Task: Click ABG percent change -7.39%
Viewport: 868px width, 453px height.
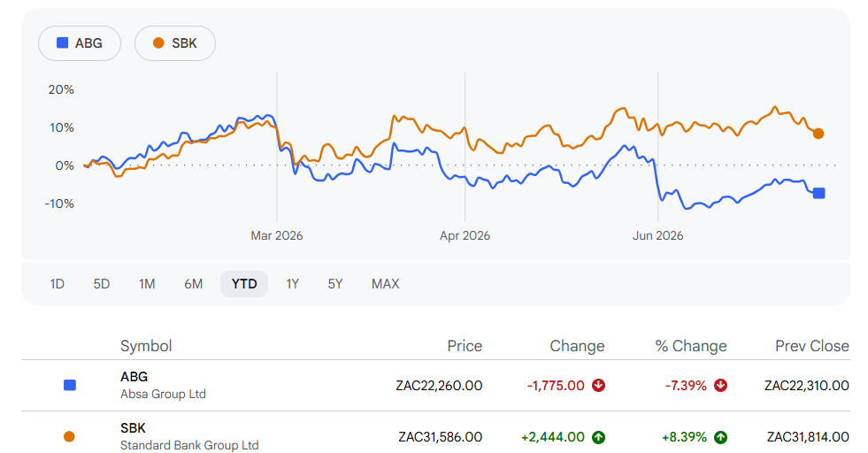Action: pyautogui.click(x=686, y=386)
